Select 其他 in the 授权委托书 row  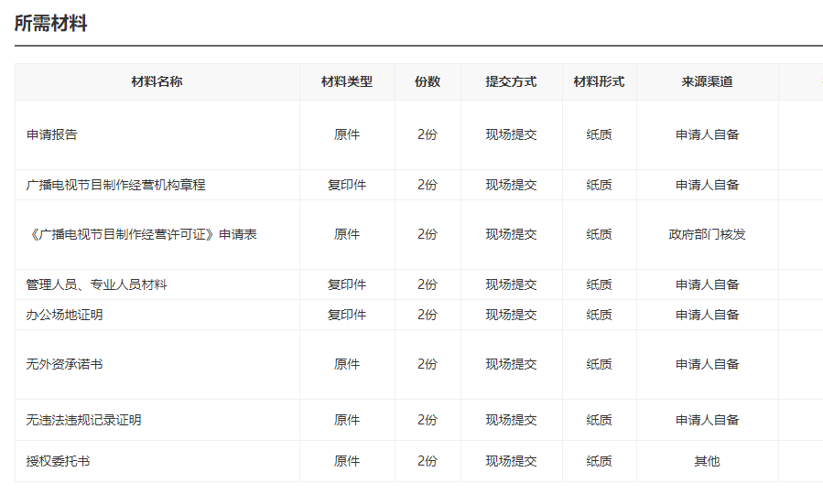(x=707, y=461)
